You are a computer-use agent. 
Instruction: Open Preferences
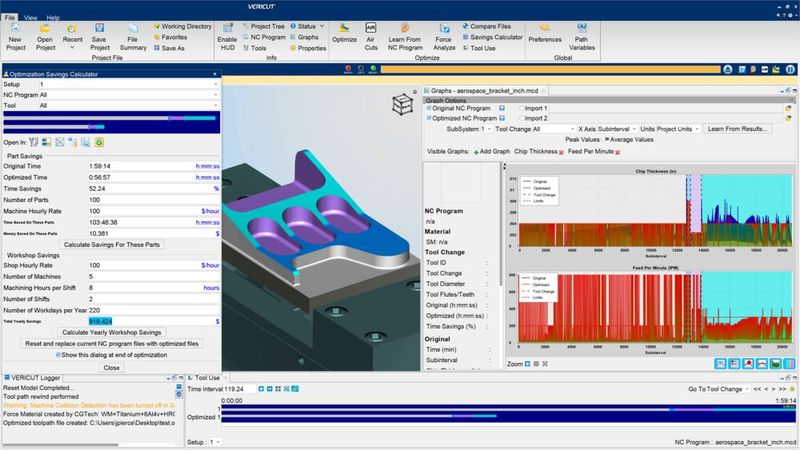pyautogui.click(x=545, y=34)
